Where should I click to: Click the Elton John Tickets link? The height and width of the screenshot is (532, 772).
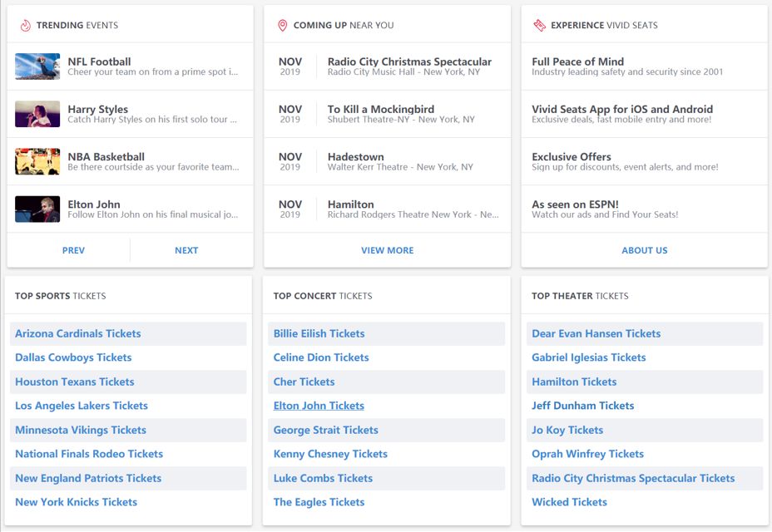(319, 406)
